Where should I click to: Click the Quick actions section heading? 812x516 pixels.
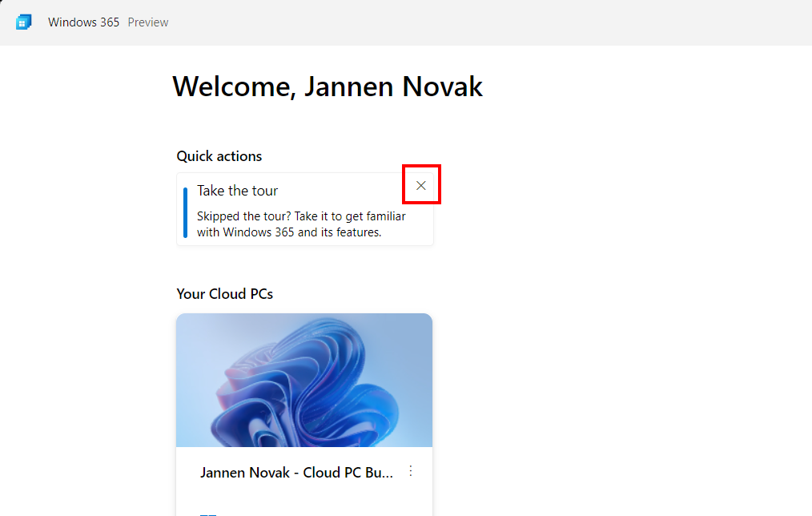point(219,156)
